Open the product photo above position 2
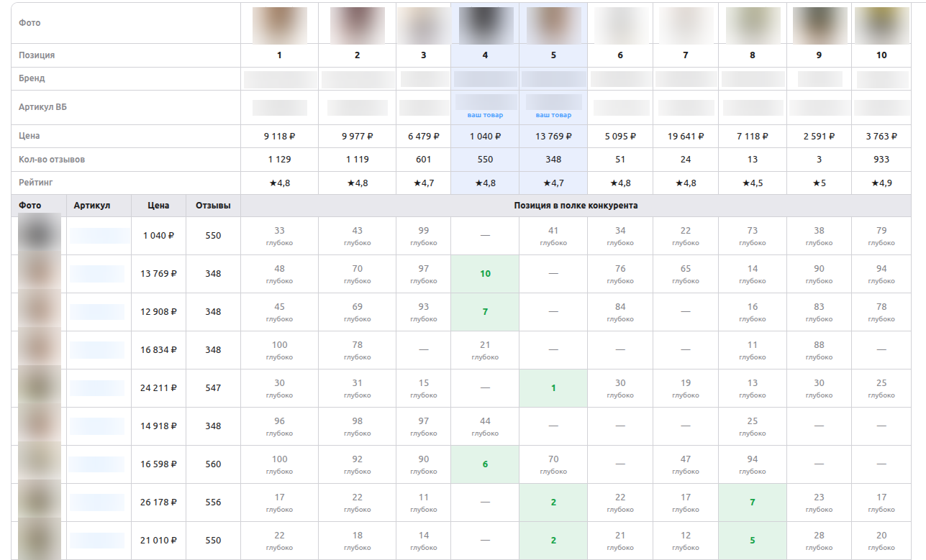 click(357, 25)
